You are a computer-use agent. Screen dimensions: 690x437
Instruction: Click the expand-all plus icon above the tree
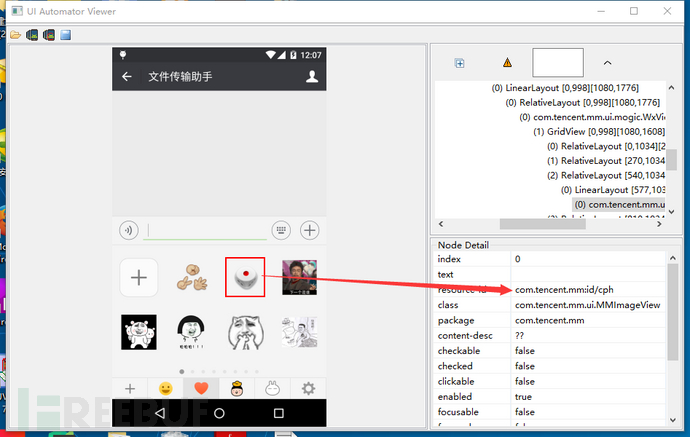coord(459,63)
